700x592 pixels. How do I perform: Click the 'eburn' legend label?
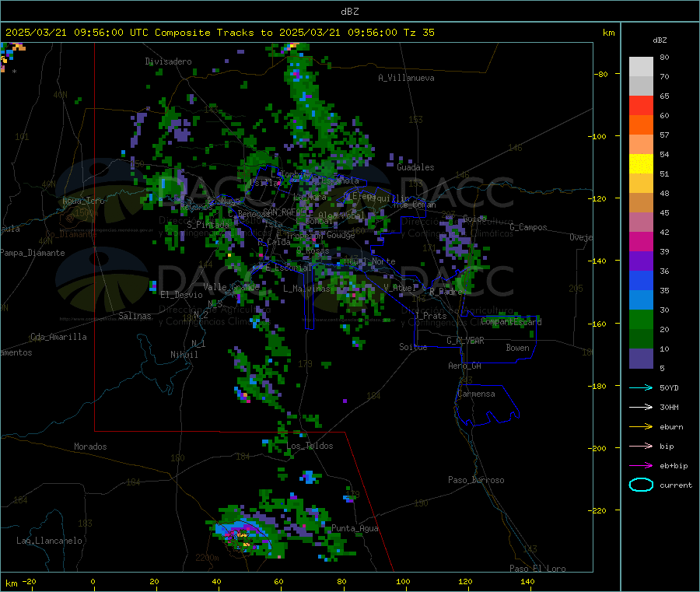point(671,427)
